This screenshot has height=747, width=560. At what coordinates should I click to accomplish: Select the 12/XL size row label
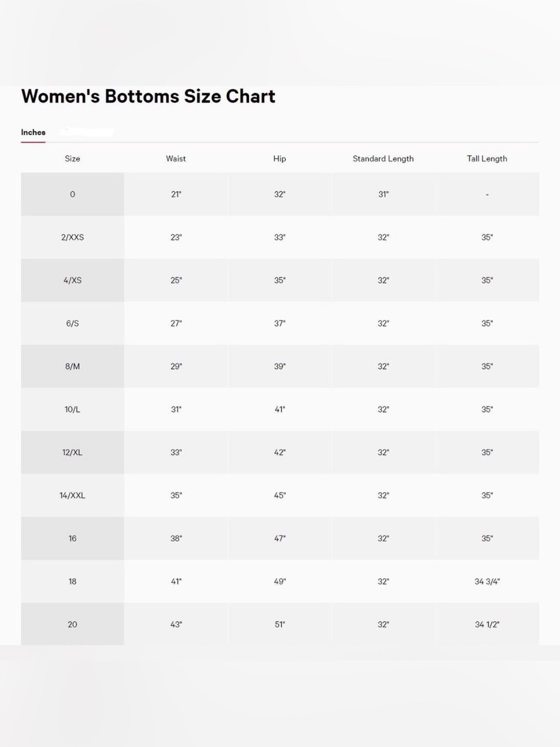72,452
